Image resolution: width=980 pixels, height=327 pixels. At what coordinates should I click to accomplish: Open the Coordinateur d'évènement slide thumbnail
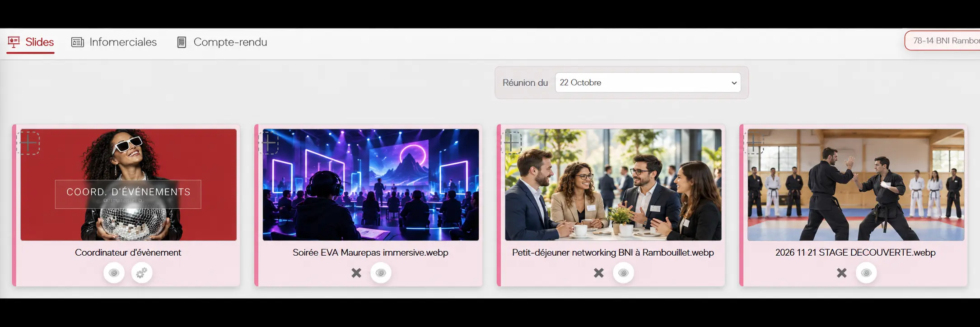pos(128,185)
